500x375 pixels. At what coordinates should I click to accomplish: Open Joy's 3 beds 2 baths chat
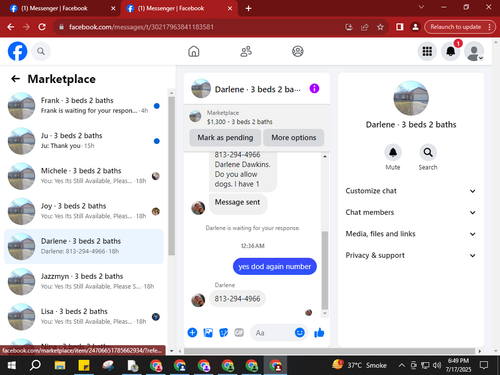click(x=84, y=211)
